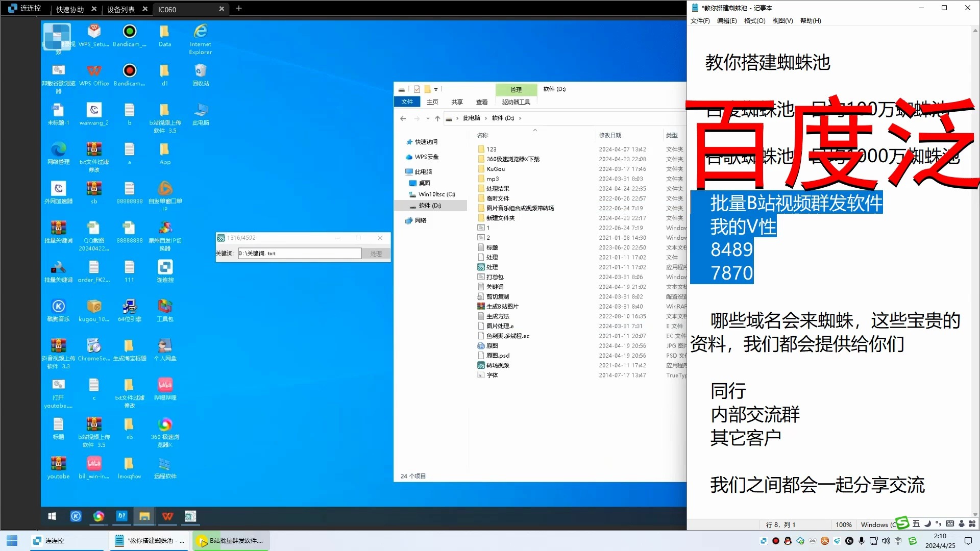Screen dimensions: 980x551
Task: Open the waiwang_2 desktop shortcut
Action: 94,114
